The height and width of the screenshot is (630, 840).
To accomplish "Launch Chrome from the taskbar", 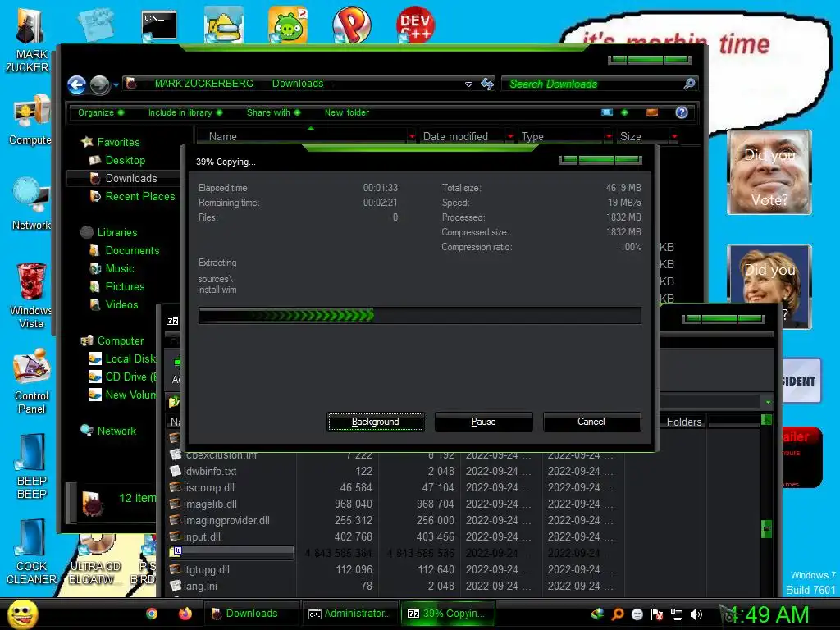I will 152,614.
